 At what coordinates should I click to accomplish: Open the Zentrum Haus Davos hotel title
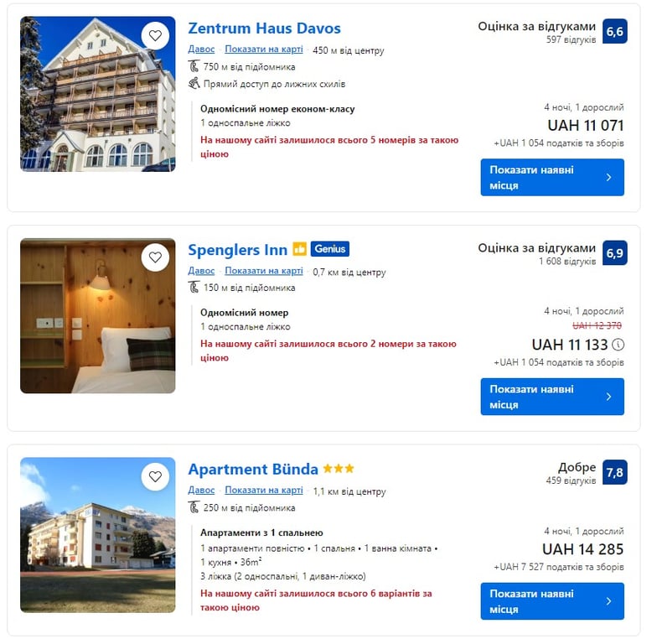[264, 29]
